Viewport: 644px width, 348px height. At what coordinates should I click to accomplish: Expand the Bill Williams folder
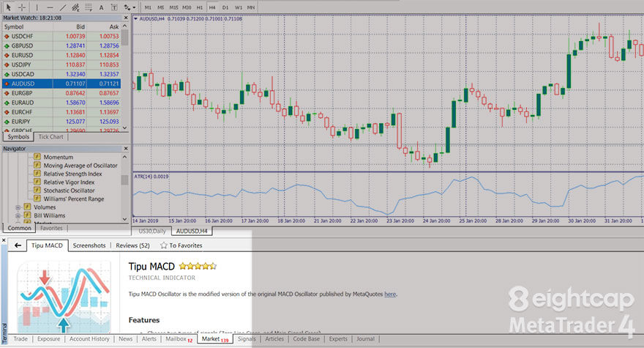click(x=18, y=215)
